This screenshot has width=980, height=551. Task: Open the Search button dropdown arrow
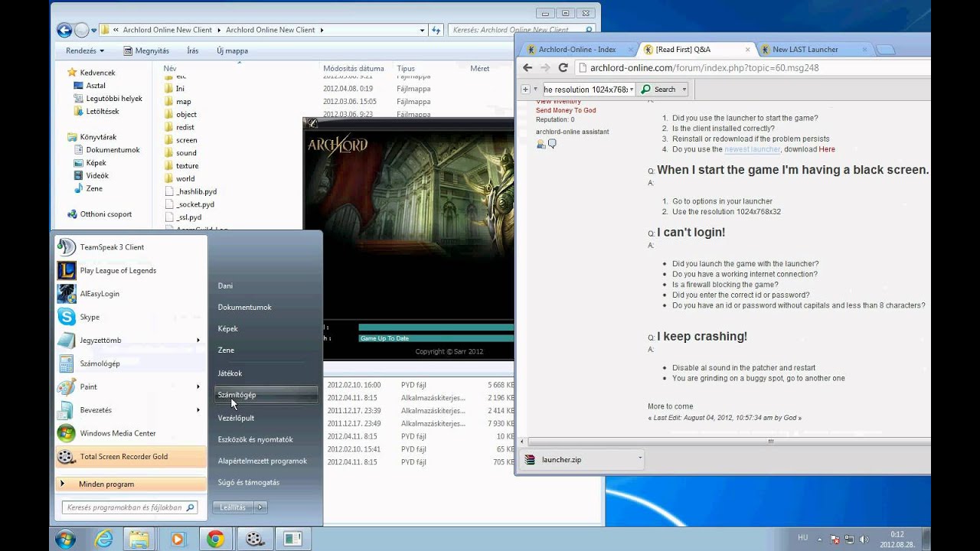tap(684, 90)
